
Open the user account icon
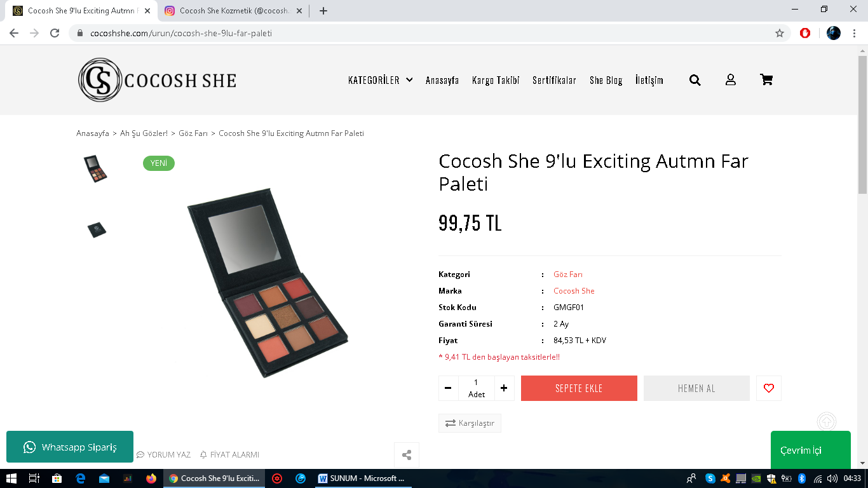click(731, 80)
